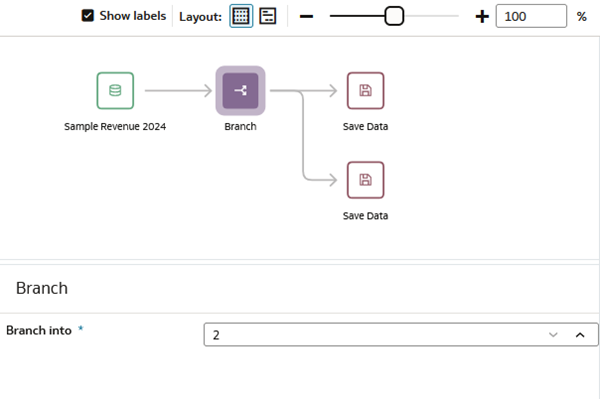Click the minus zoom out icon
This screenshot has height=399, width=600.
307,16
